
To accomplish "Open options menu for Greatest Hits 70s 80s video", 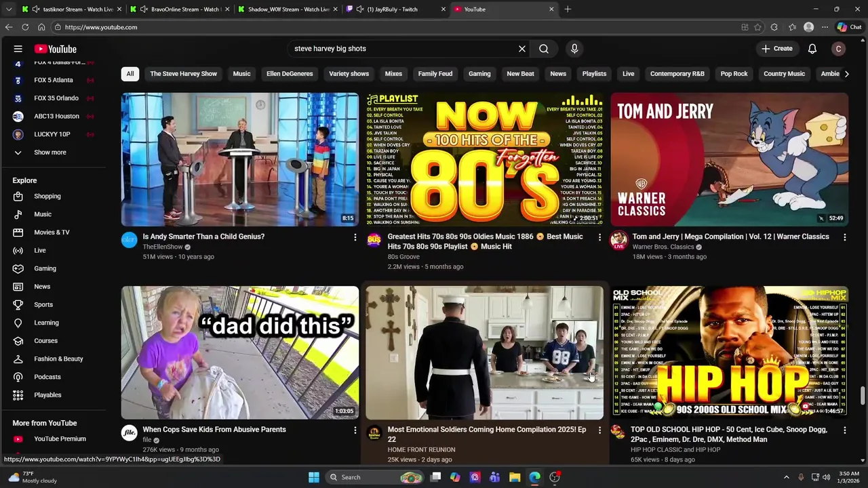I will pyautogui.click(x=599, y=237).
